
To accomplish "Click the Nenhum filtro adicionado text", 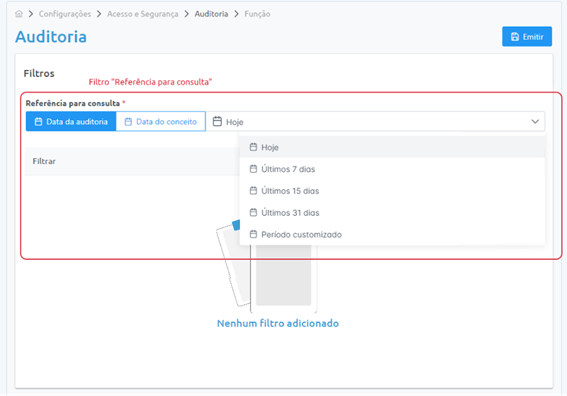I will [x=278, y=323].
